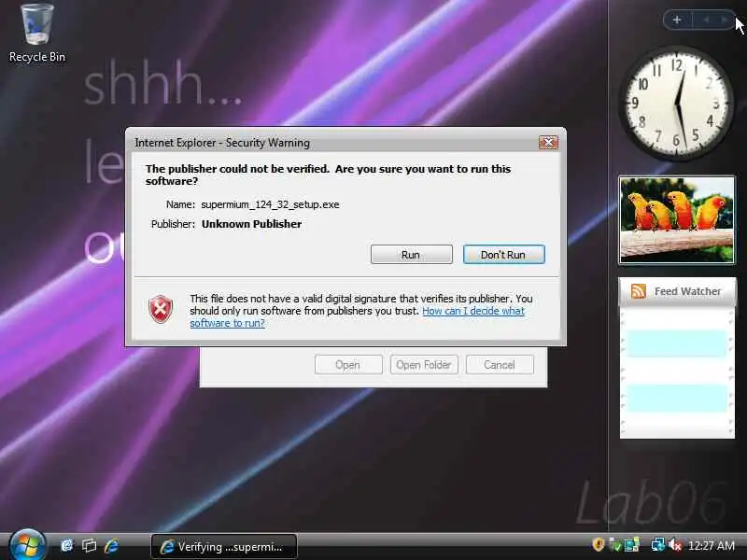Select the first blue Feed Watcher entry
Image resolution: width=747 pixels, height=560 pixels.
click(x=676, y=343)
